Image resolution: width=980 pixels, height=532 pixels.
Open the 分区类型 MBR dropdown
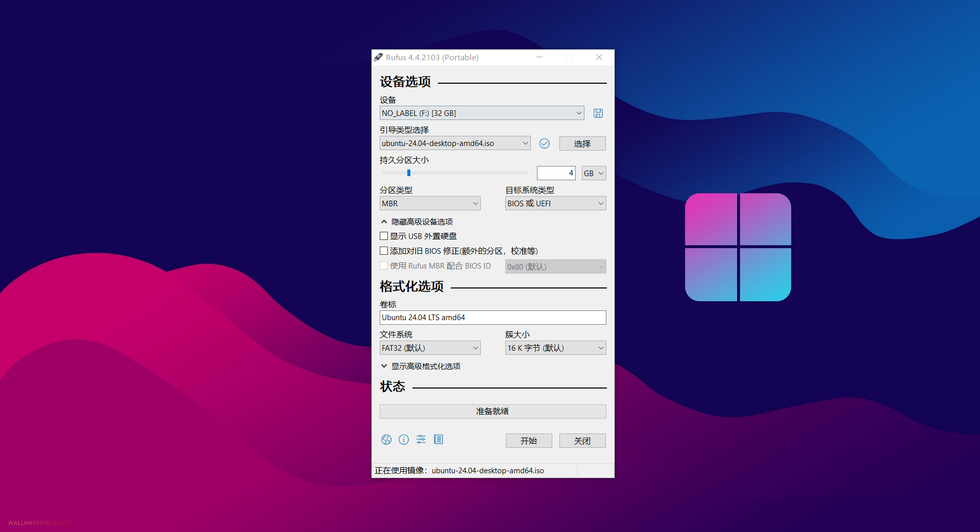[x=430, y=203]
